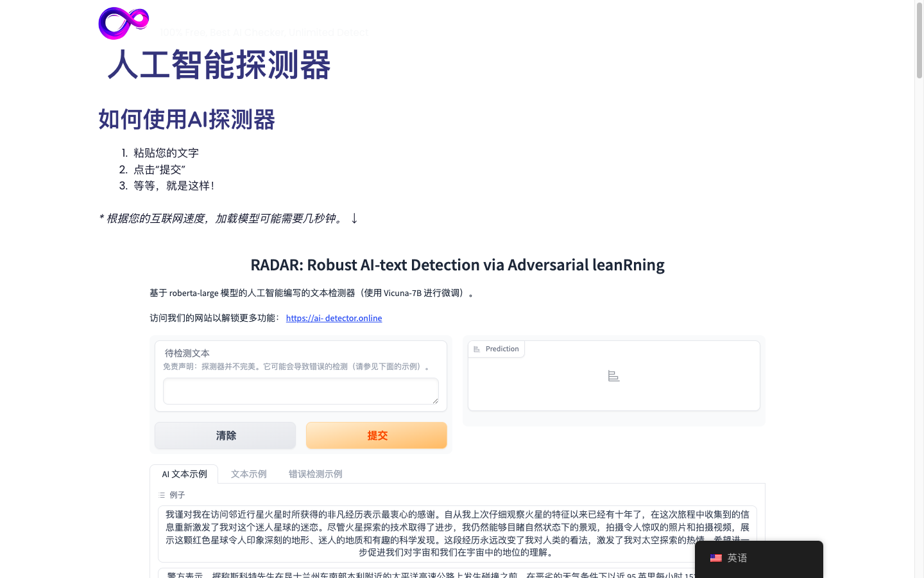Click the bar chart icon beside Prediction label
This screenshot has height=578, width=924.
[476, 349]
